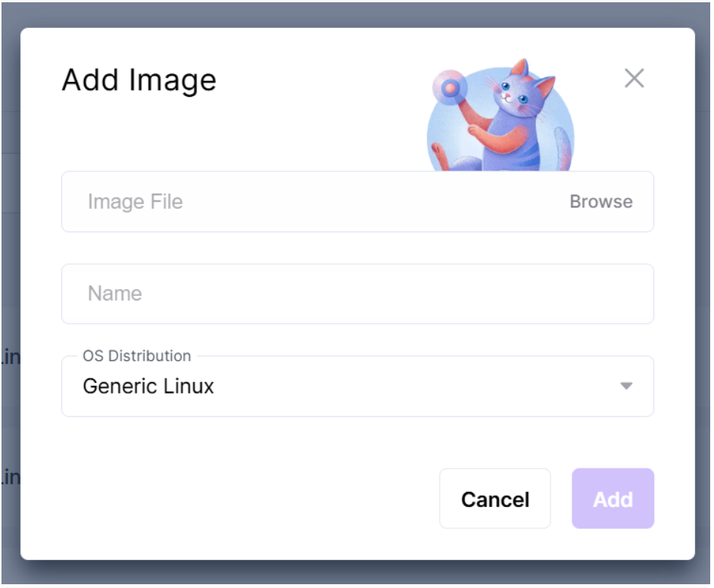This screenshot has width=714, height=588.
Task: Click the empty area right of Generic Linux
Action: point(414,386)
